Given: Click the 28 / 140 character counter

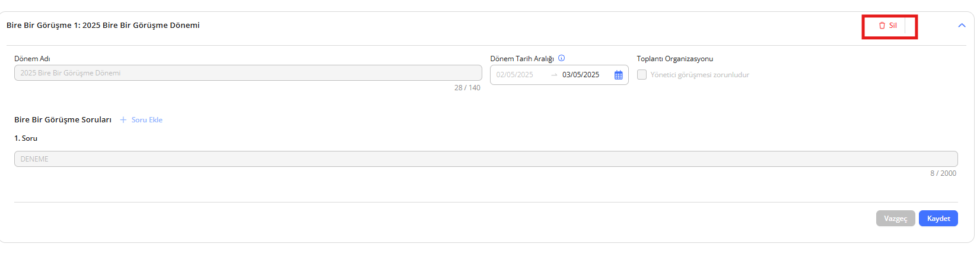Looking at the screenshot, I should 467,88.
